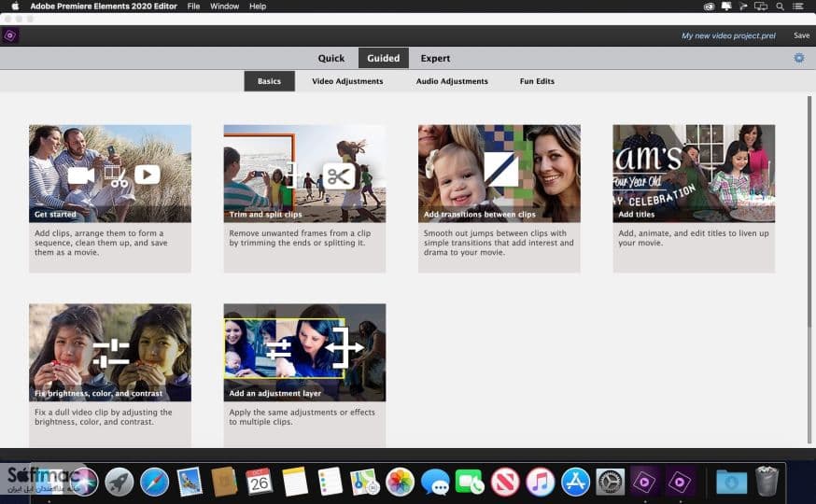Viewport: 816px width, 504px height.
Task: Open the settings gear icon
Action: click(799, 58)
